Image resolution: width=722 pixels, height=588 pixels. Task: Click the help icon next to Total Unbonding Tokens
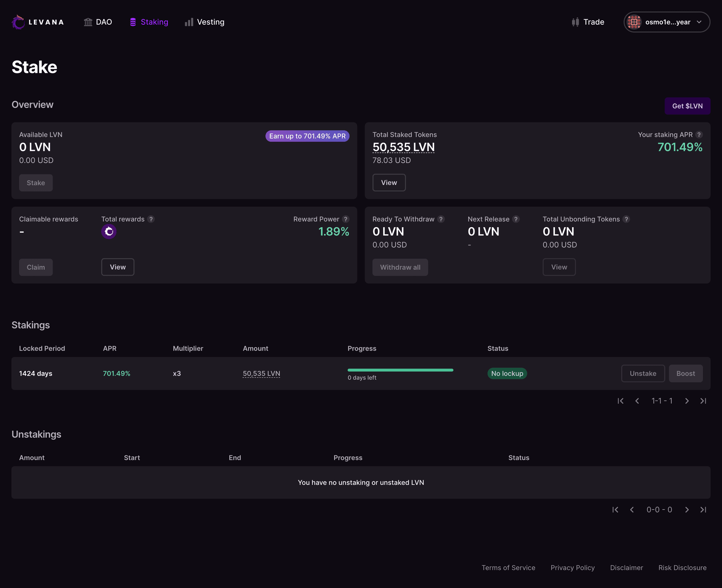(x=626, y=219)
